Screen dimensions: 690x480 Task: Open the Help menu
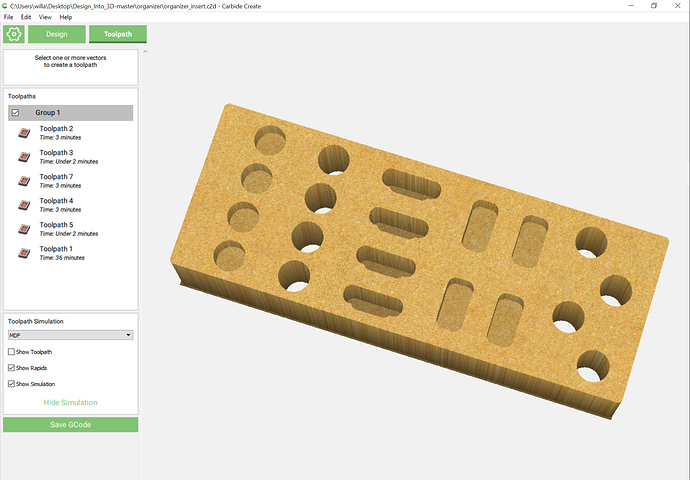coord(66,17)
